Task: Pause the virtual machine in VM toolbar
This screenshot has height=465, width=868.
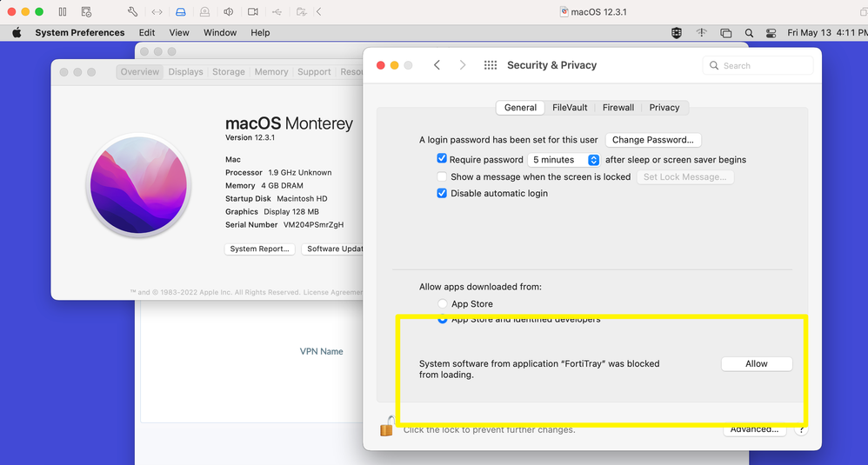Action: click(x=63, y=11)
